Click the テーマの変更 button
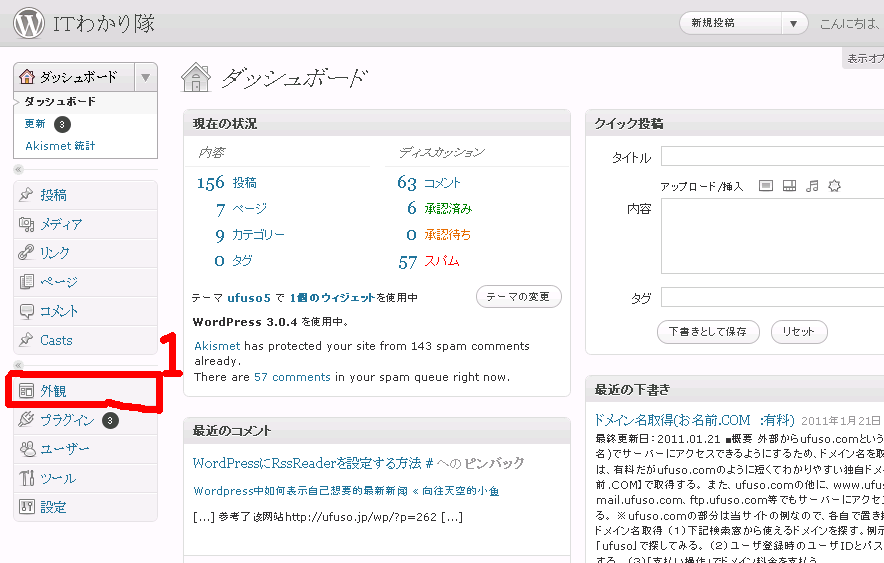Screen dimensions: 884x563 [518, 297]
